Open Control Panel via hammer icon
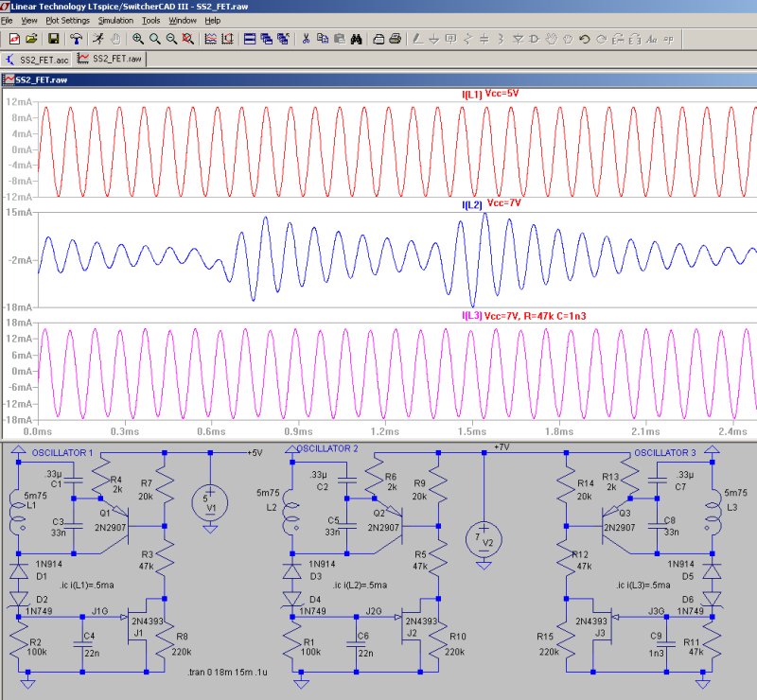 pos(76,39)
